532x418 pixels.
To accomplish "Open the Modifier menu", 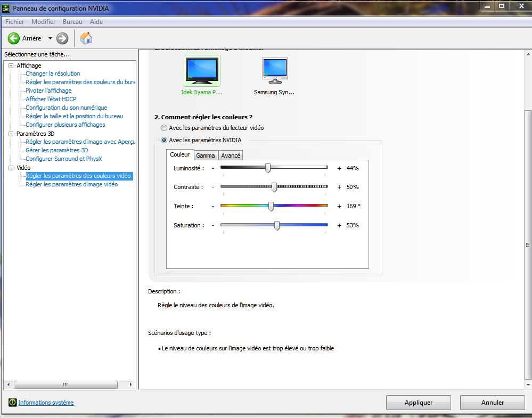I will (x=44, y=22).
